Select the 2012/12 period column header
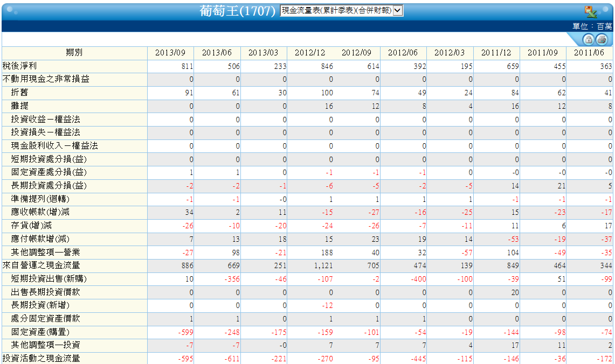This screenshot has width=615, height=364. [310, 53]
